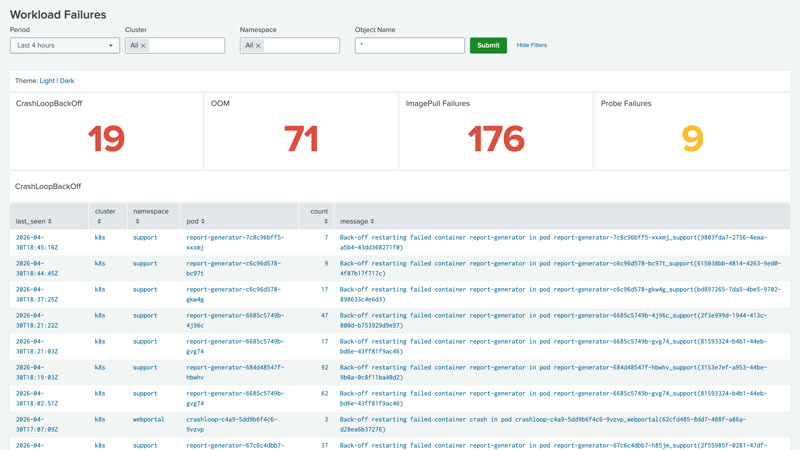Click the message for pod bc97t_support
This screenshot has width=800, height=450.
560,268
